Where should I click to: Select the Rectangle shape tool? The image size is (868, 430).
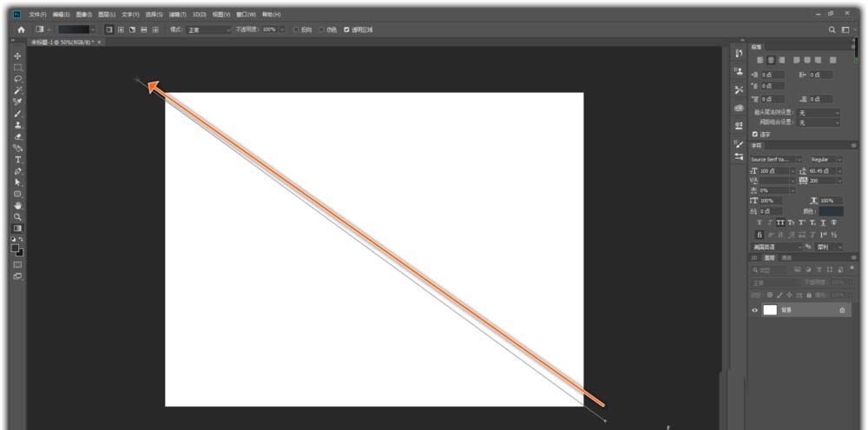(x=17, y=194)
